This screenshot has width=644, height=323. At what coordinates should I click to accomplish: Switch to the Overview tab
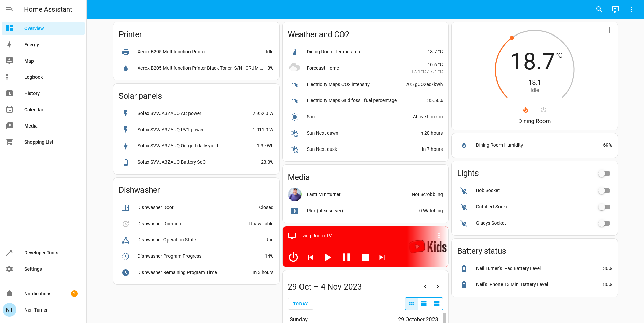pos(34,28)
